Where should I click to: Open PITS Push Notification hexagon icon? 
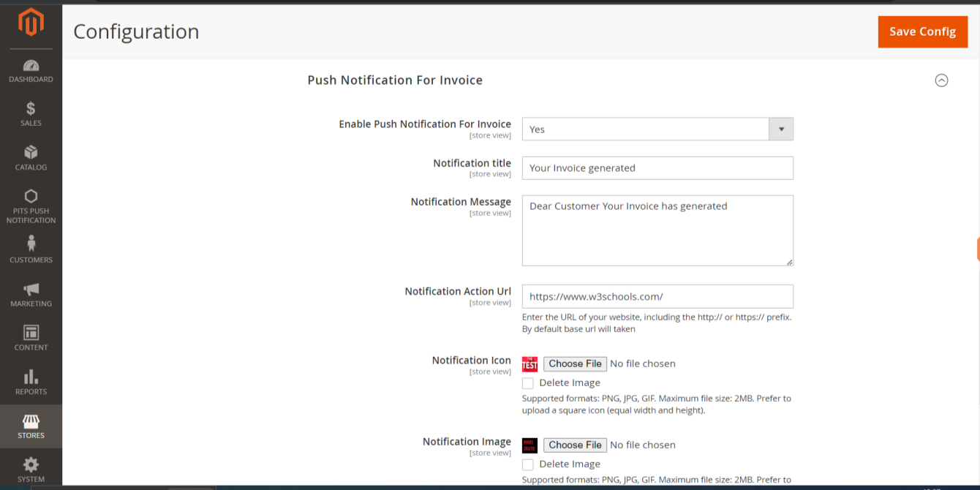tap(31, 196)
